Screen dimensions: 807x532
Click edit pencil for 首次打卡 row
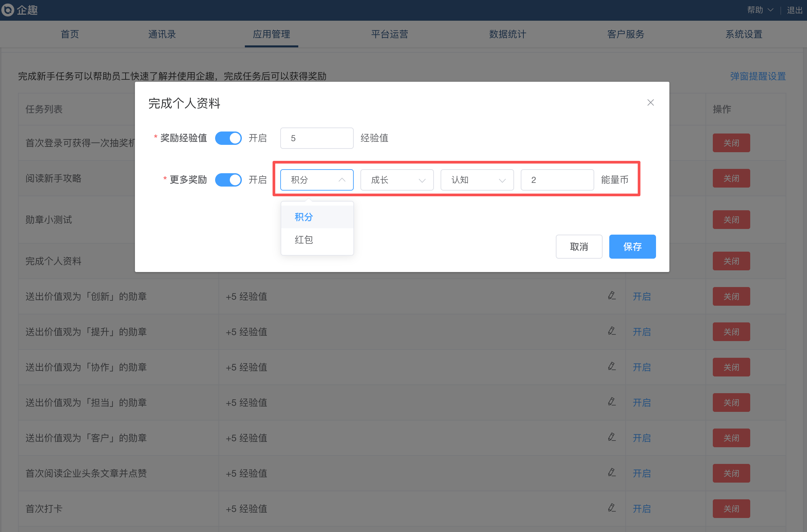coord(612,508)
